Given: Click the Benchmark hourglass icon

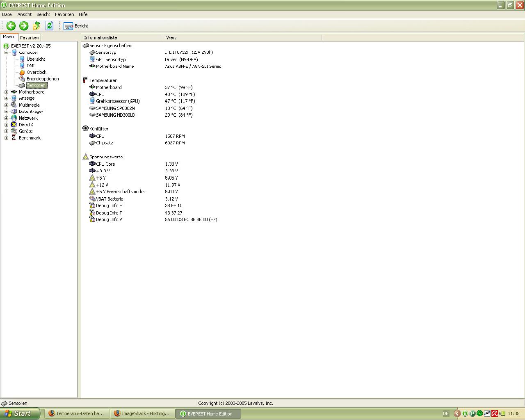Looking at the screenshot, I should (14, 138).
